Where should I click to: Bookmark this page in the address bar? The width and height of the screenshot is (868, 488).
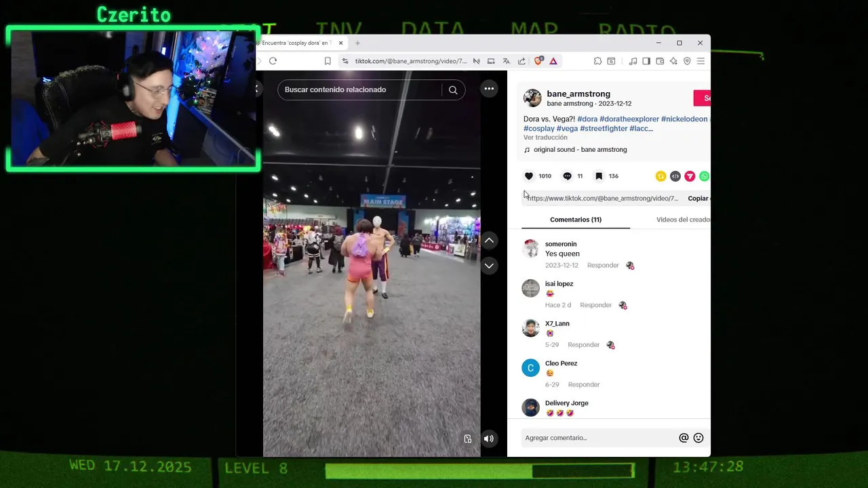pyautogui.click(x=328, y=61)
